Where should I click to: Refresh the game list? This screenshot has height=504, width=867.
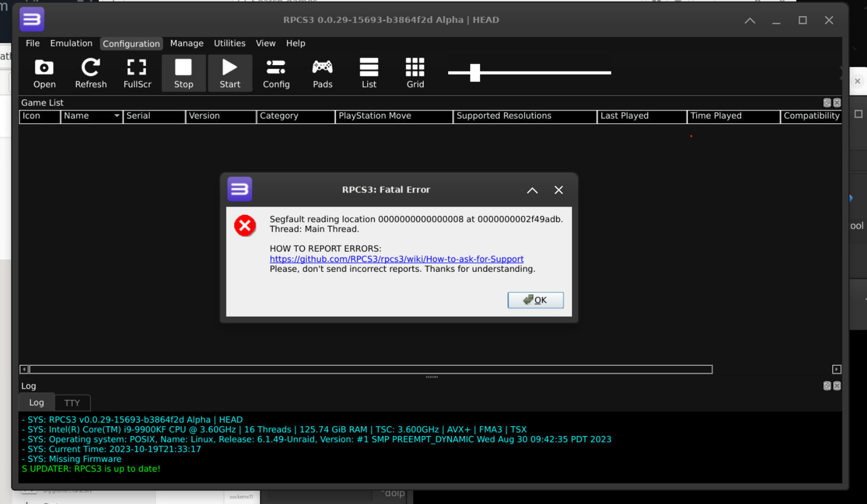(x=90, y=73)
